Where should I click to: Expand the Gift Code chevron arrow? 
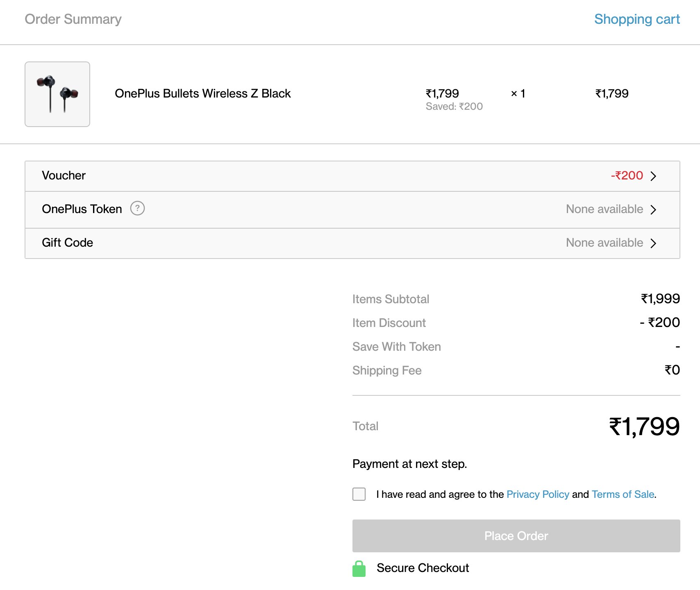653,243
